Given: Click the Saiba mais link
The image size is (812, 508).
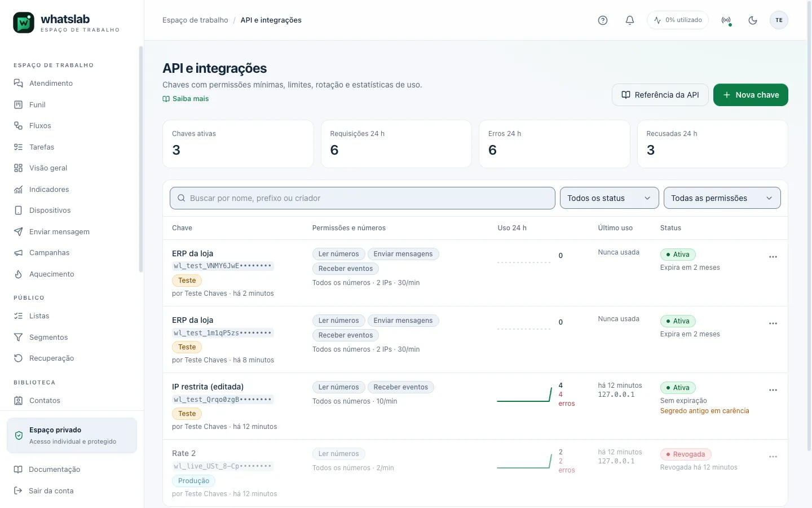Looking at the screenshot, I should click(186, 99).
